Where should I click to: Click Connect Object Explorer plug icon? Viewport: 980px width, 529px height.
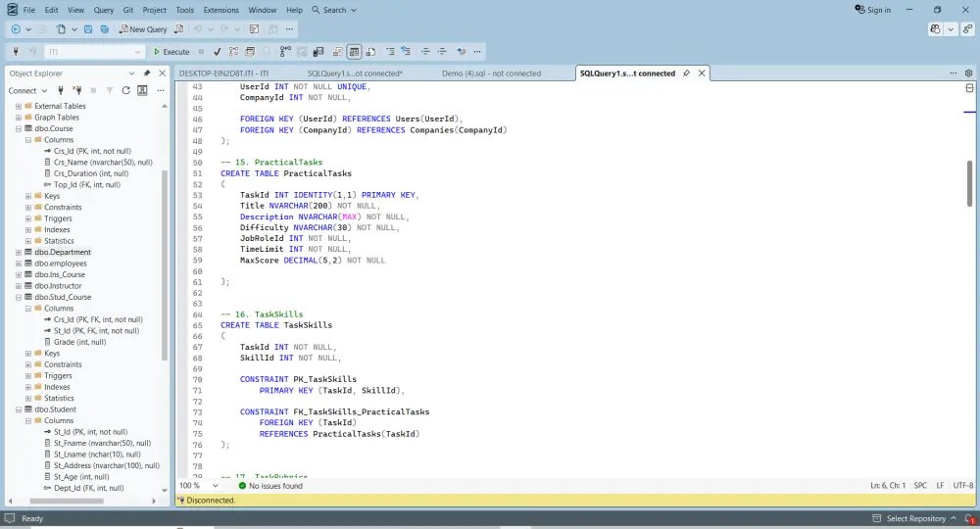61,90
